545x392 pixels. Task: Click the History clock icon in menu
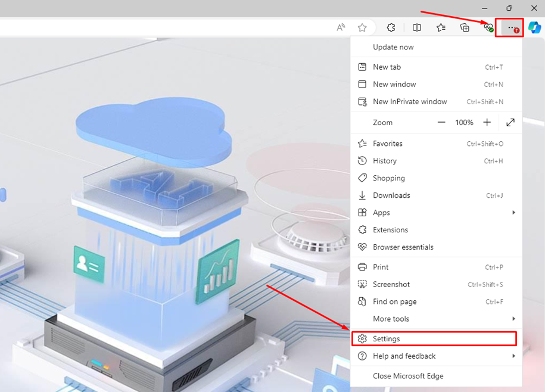pos(362,161)
